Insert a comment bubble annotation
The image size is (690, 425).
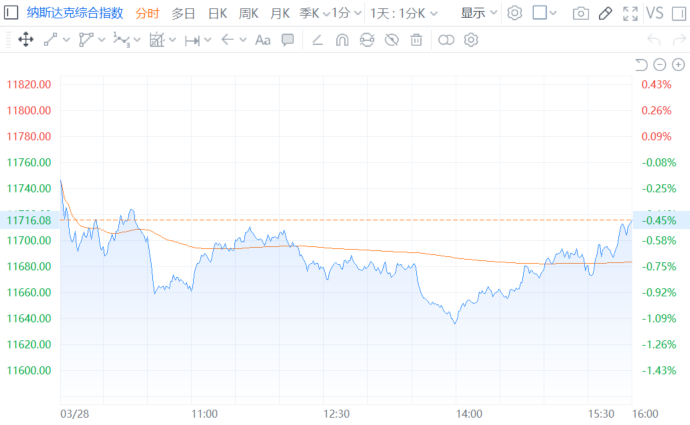click(288, 40)
